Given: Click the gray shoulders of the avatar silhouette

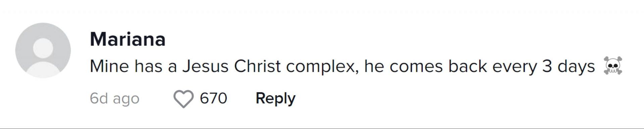Looking at the screenshot, I should click(x=43, y=70).
